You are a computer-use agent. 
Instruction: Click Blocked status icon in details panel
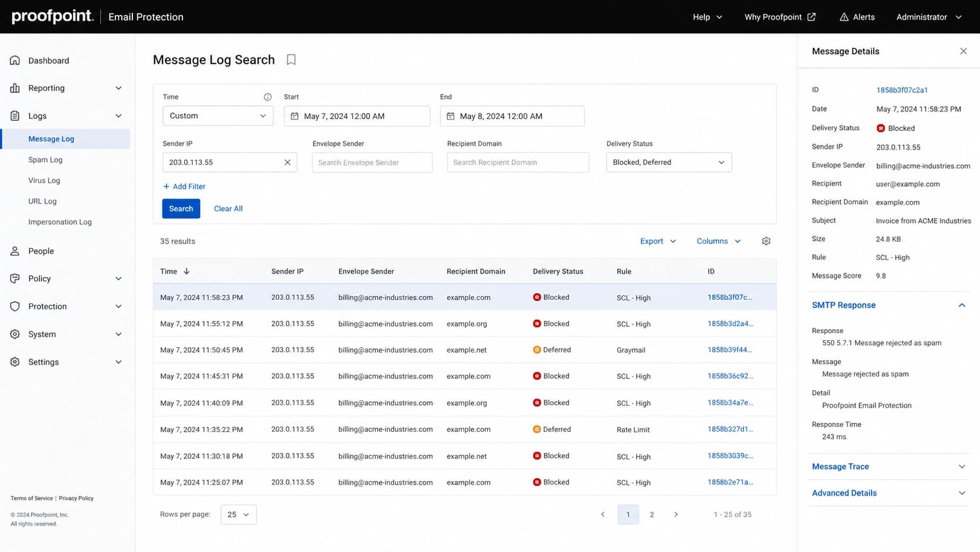[880, 128]
